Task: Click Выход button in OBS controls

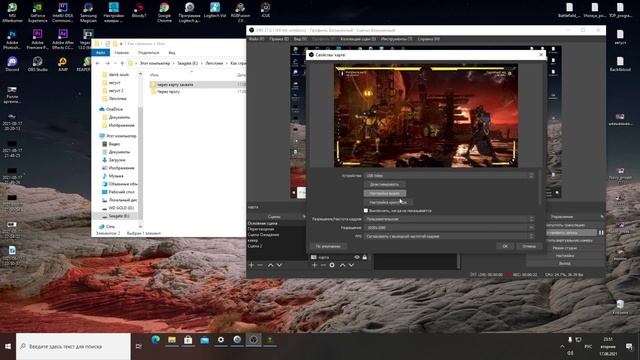Action: (565, 264)
